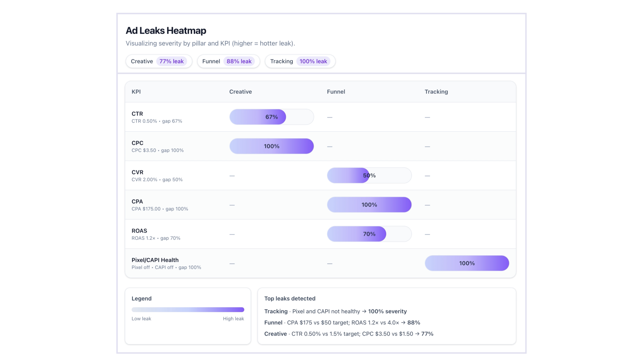Click the Ad Leaks Heatmap title
Screen dimensions: 644x363
166,30
